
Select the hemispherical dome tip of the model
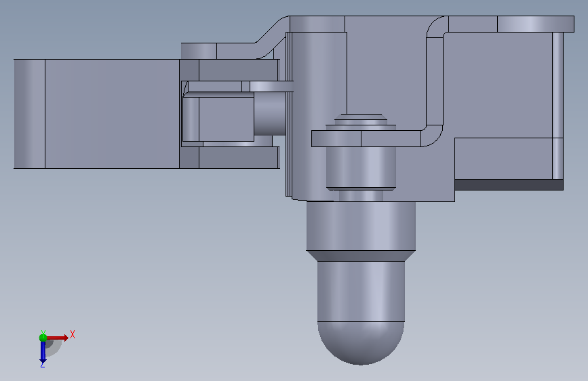coord(361,343)
